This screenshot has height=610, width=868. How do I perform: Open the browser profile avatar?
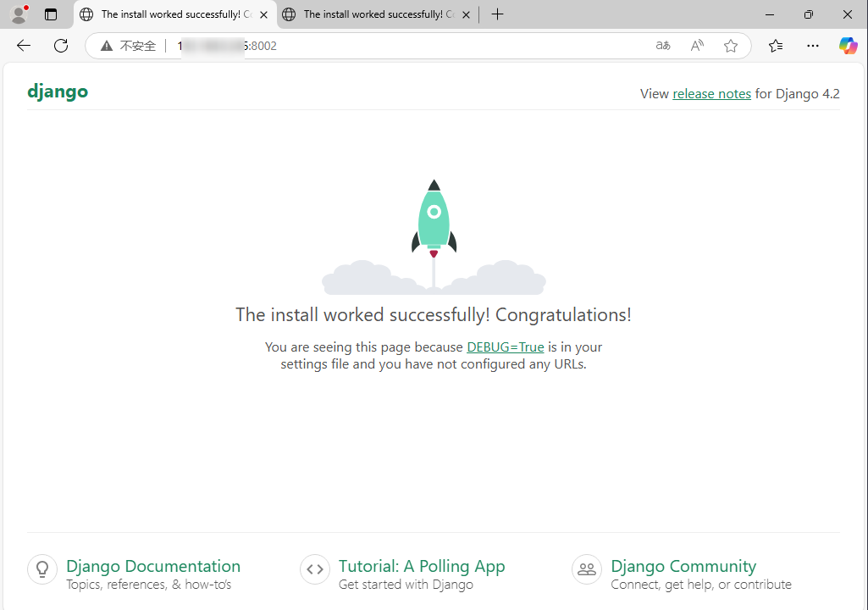point(19,14)
